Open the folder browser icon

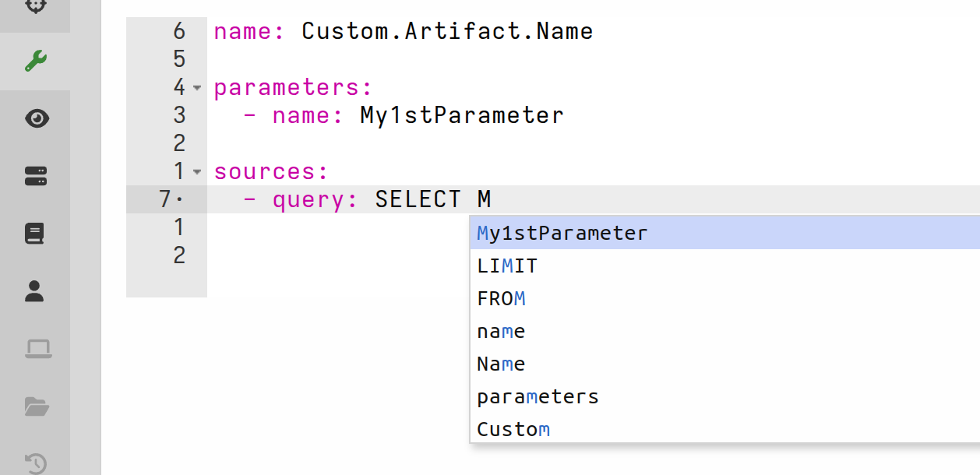36,406
